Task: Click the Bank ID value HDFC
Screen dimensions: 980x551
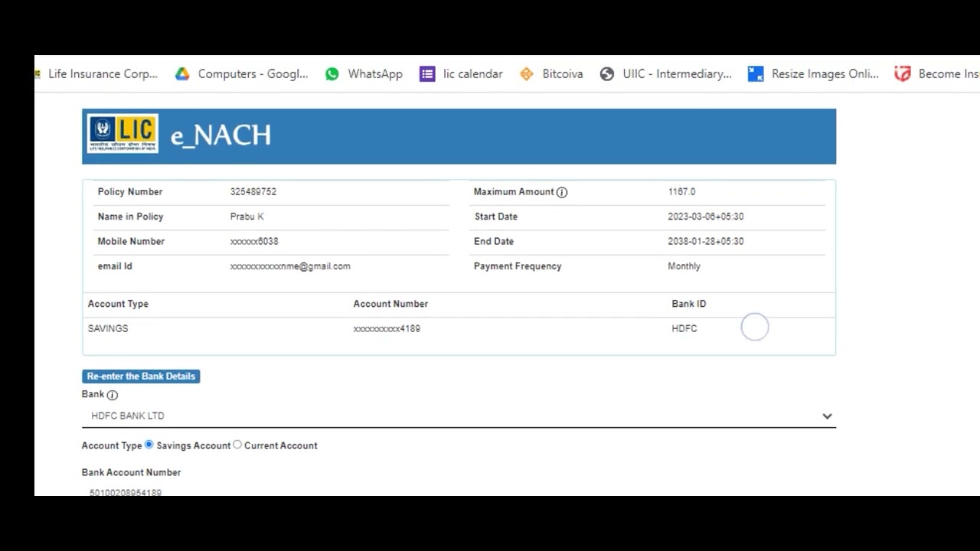Action: pos(684,328)
